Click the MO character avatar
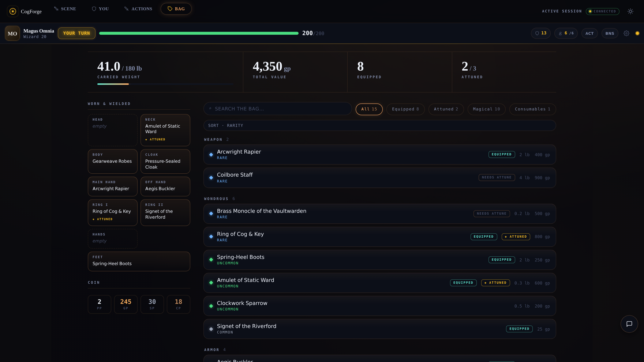 pos(12,33)
